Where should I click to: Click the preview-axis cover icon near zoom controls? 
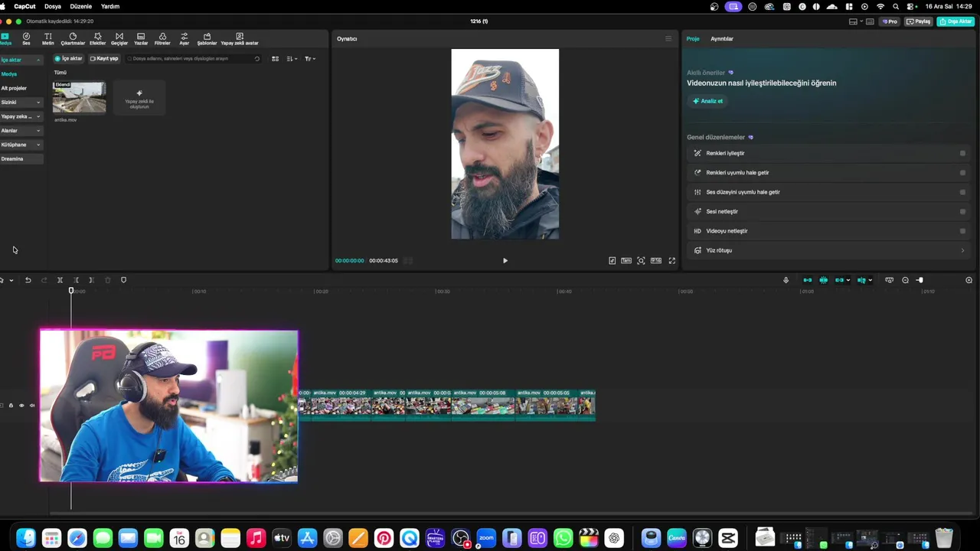(x=889, y=280)
